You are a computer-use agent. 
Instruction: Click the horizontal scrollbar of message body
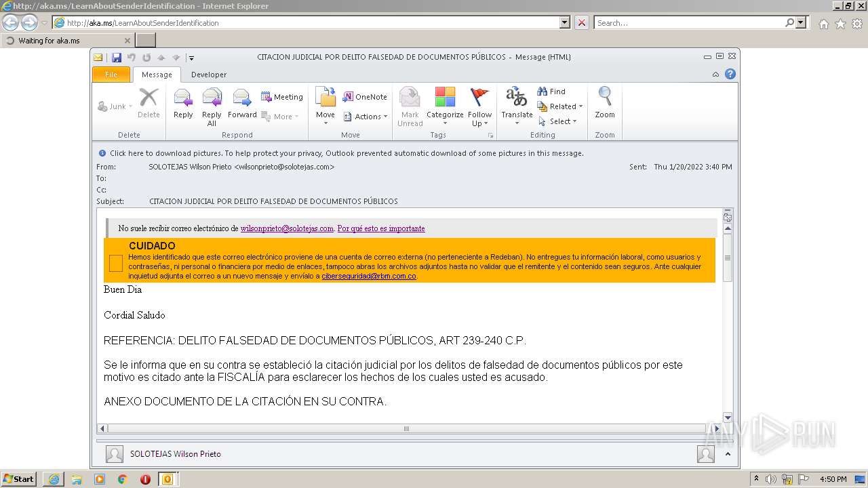click(406, 428)
